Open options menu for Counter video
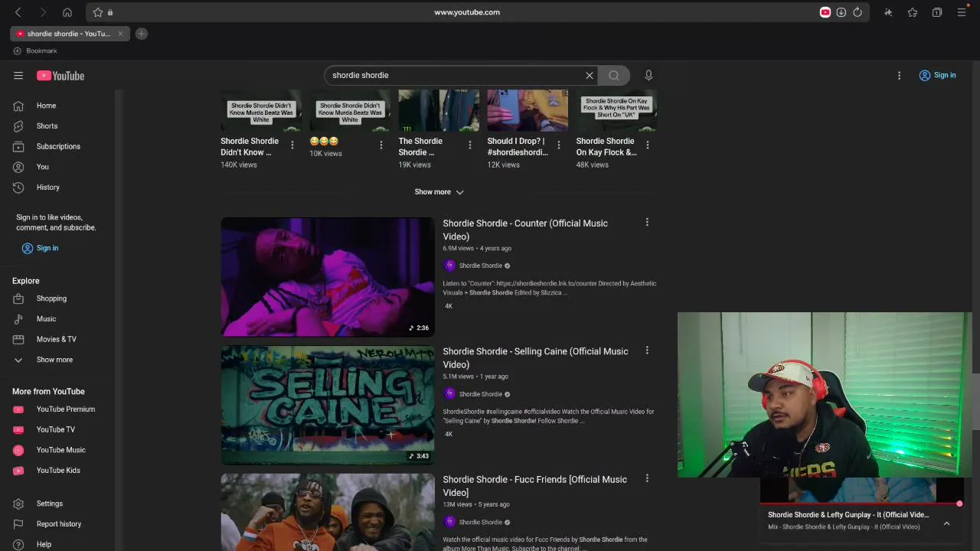 point(647,223)
